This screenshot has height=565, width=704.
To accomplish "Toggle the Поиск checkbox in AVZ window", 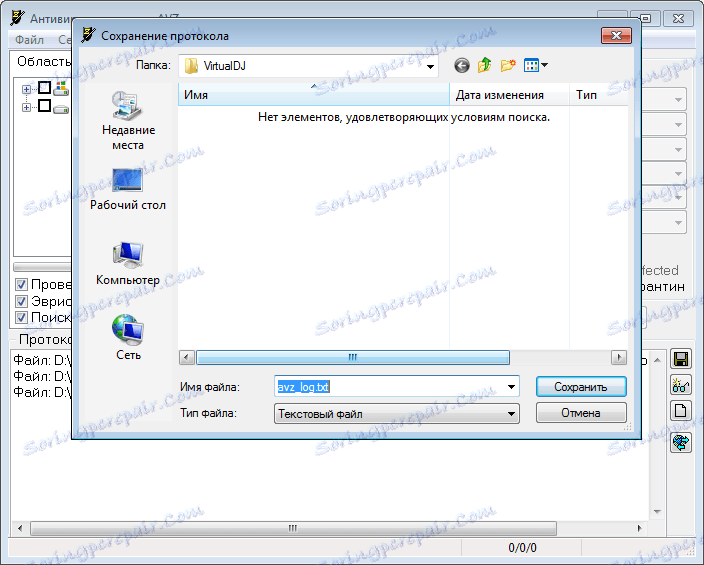I will [x=22, y=318].
